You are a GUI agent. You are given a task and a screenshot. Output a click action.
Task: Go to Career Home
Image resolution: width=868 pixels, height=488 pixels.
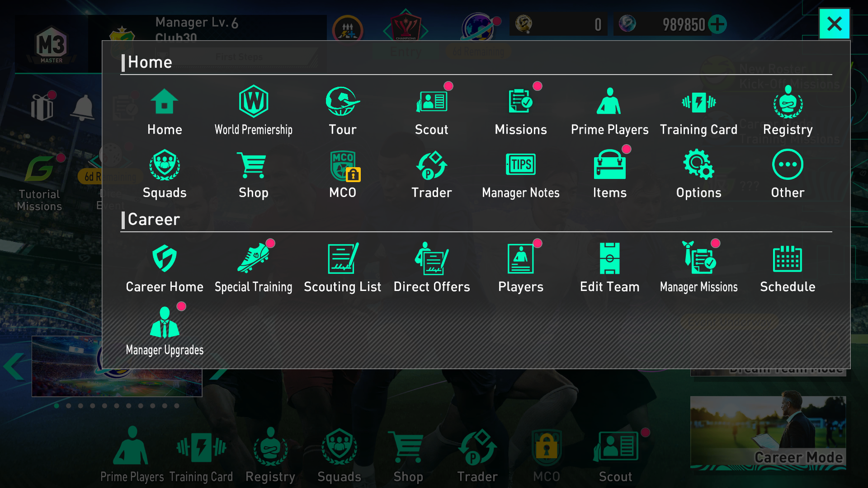165,258
